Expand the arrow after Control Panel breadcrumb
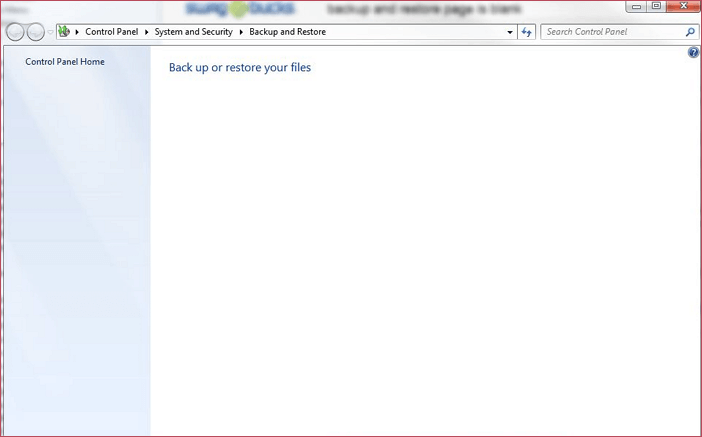702x437 pixels. coord(146,32)
